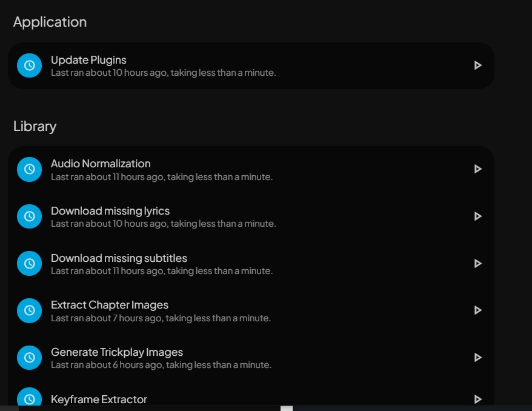This screenshot has height=411, width=532.
Task: Click clock icon next to Download missing lyrics
Action: tap(29, 216)
